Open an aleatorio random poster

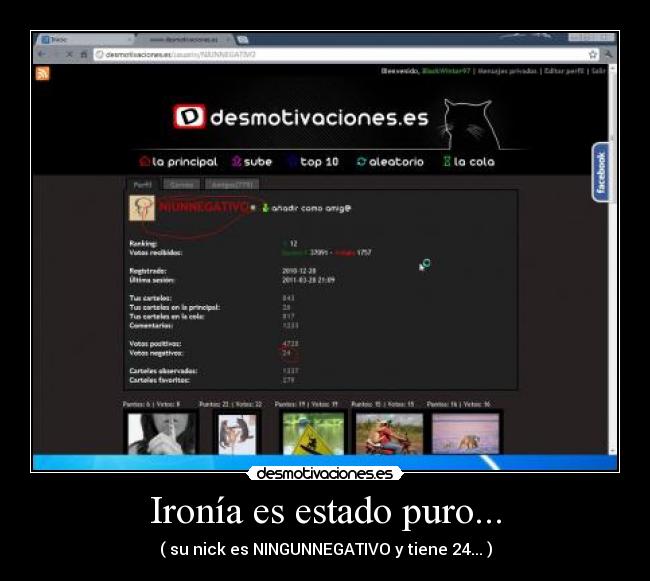click(x=390, y=162)
